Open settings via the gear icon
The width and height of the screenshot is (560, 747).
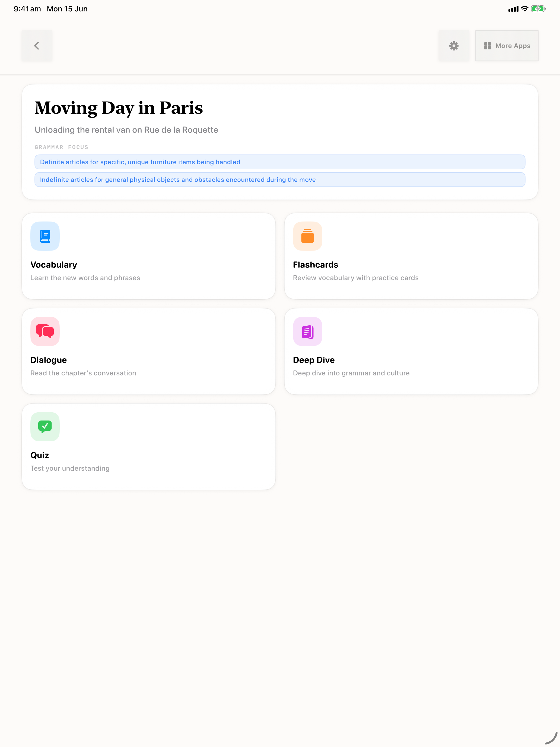[x=454, y=46]
